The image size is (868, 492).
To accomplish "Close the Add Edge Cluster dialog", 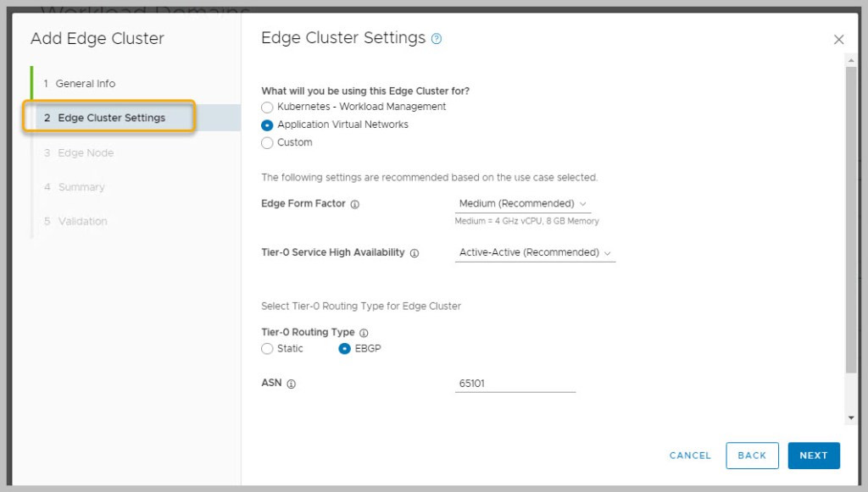I will click(838, 40).
